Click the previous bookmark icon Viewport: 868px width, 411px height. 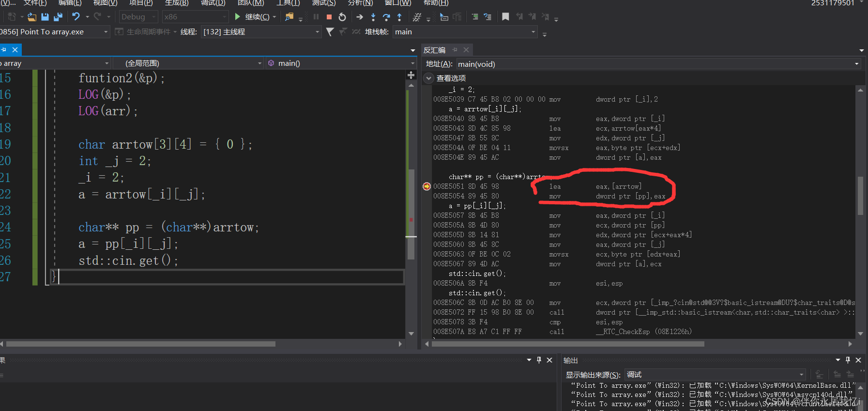click(519, 17)
